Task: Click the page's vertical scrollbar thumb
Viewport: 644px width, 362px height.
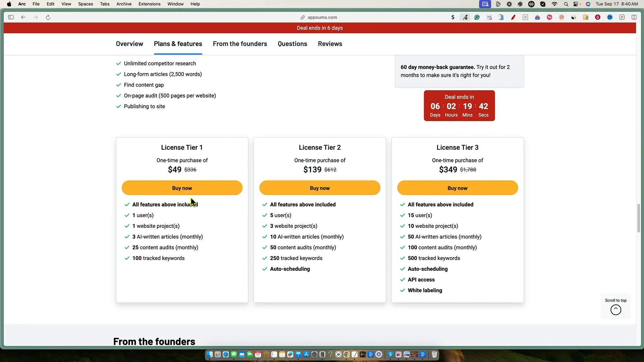Action: tap(638, 218)
